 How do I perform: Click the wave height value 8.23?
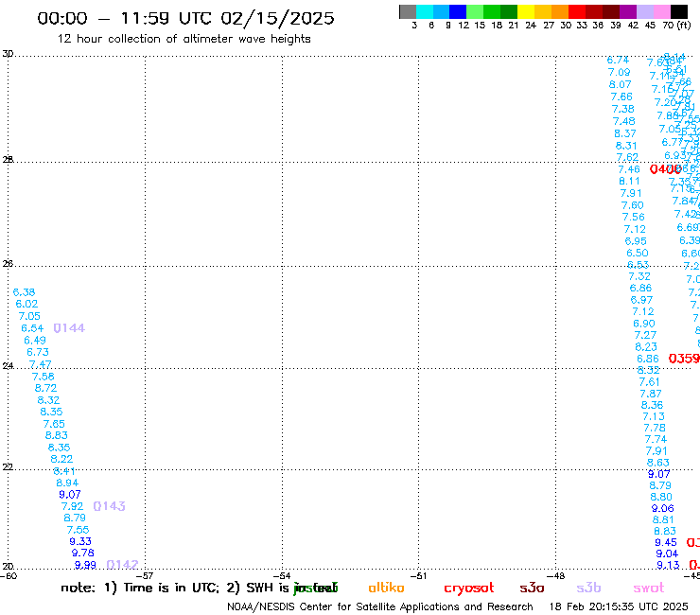tap(646, 347)
